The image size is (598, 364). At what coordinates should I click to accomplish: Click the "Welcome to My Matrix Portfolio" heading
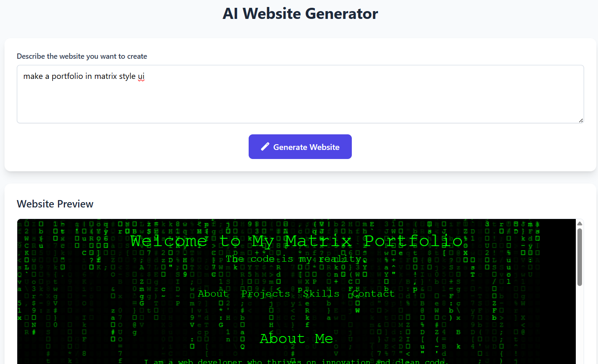(x=296, y=241)
